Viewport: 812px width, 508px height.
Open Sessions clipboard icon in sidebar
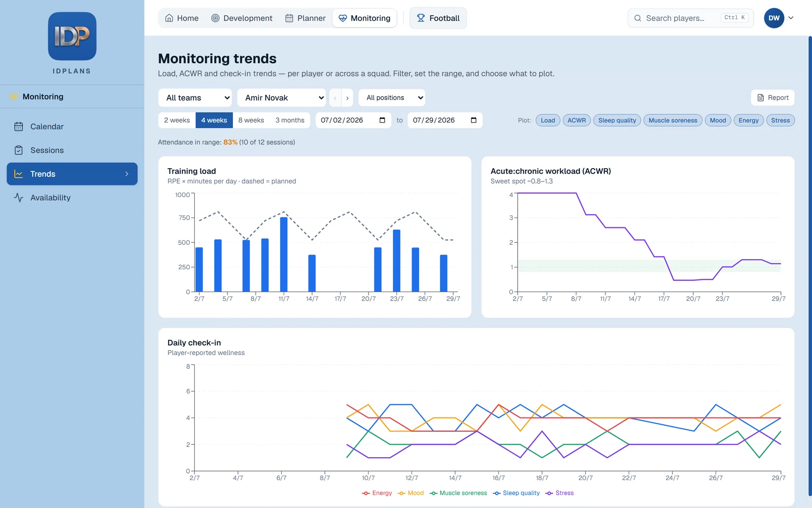click(19, 150)
